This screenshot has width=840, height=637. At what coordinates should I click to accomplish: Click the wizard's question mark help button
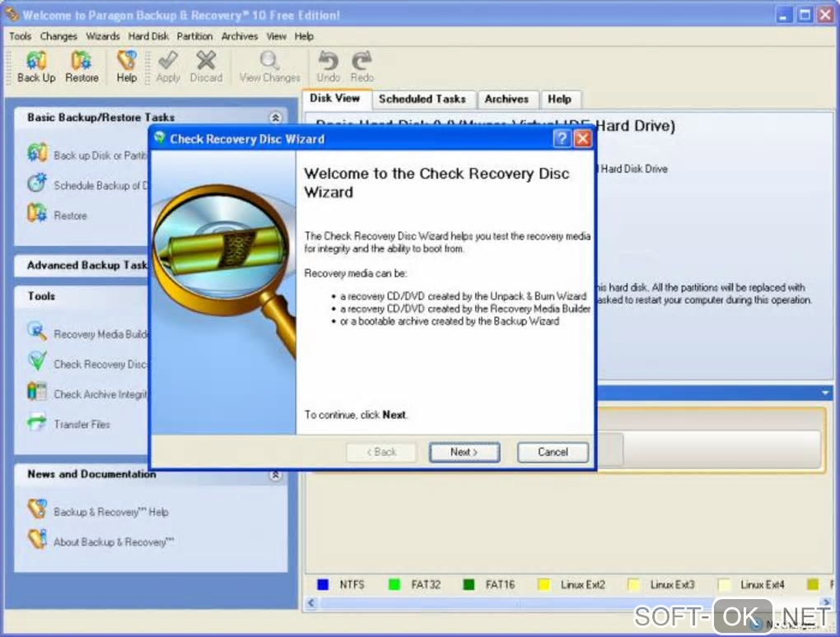[x=562, y=138]
